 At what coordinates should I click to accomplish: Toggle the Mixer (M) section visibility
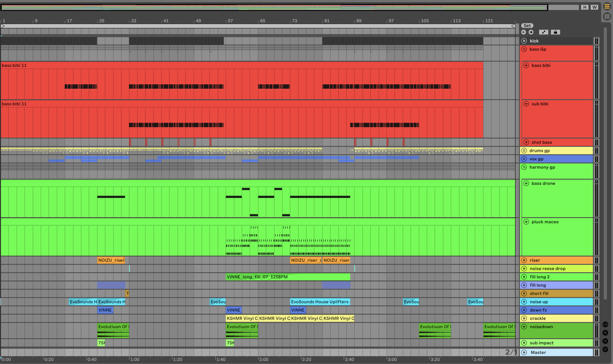605,341
